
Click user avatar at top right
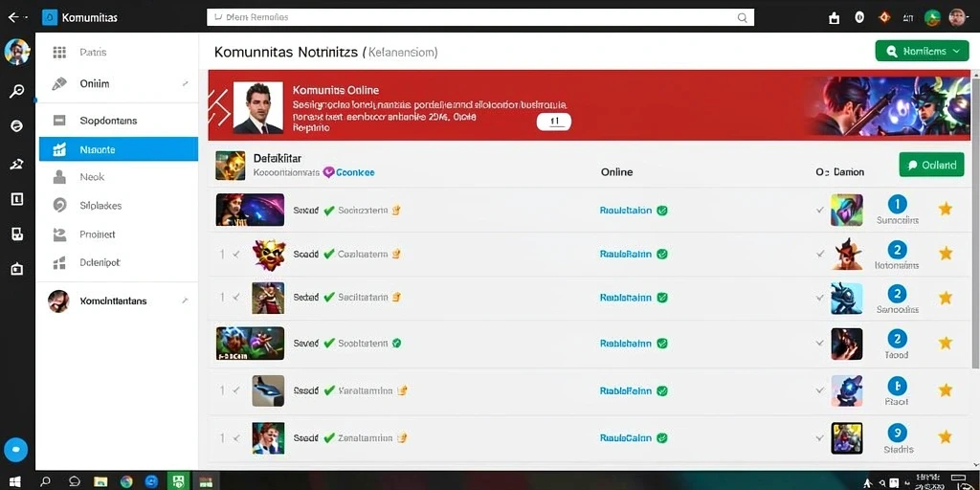point(957,17)
